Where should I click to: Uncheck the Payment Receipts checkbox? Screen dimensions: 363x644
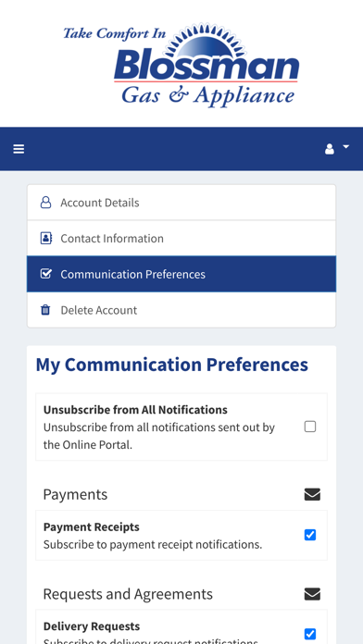point(310,535)
